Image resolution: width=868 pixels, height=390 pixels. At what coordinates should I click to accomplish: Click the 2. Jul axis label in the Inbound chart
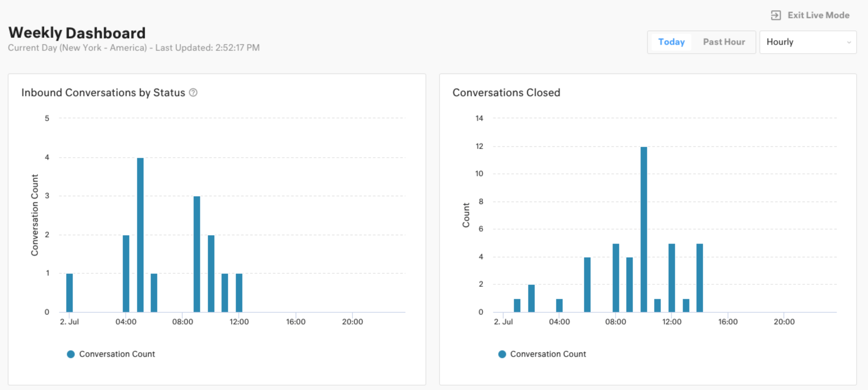click(70, 321)
